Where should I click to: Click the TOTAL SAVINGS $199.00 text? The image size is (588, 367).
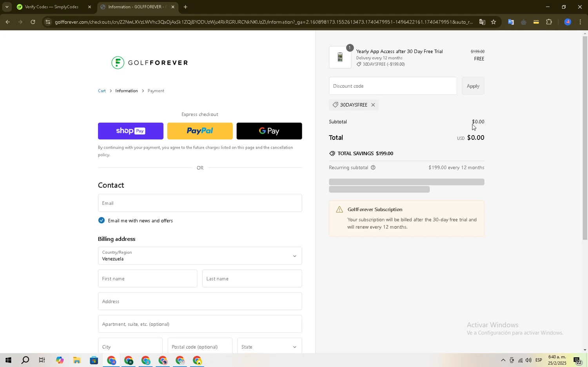(x=365, y=154)
